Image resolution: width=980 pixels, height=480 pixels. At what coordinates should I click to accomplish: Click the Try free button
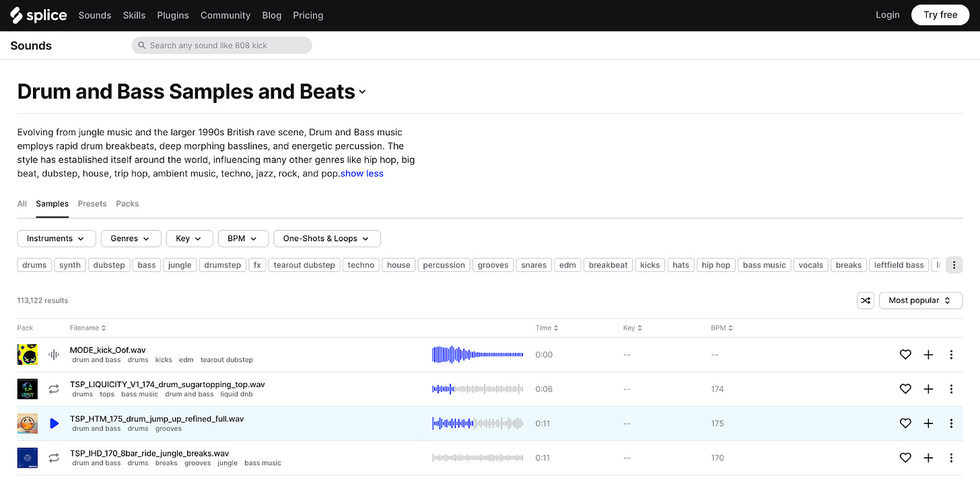point(940,15)
